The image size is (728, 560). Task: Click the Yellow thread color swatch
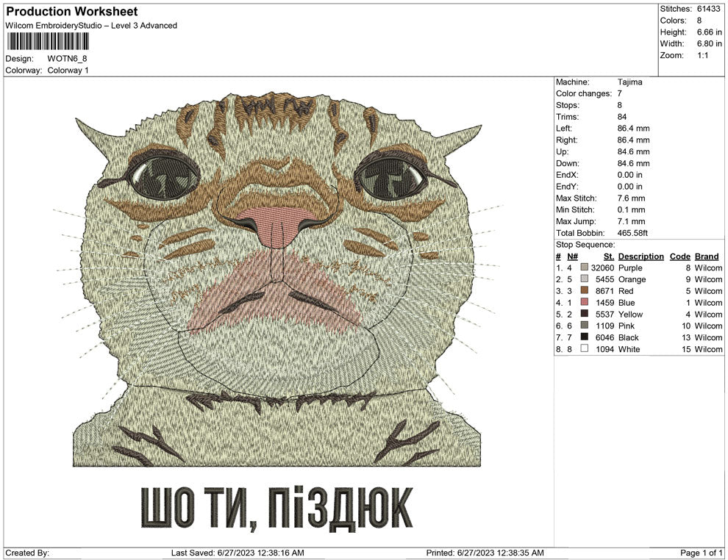tap(585, 314)
